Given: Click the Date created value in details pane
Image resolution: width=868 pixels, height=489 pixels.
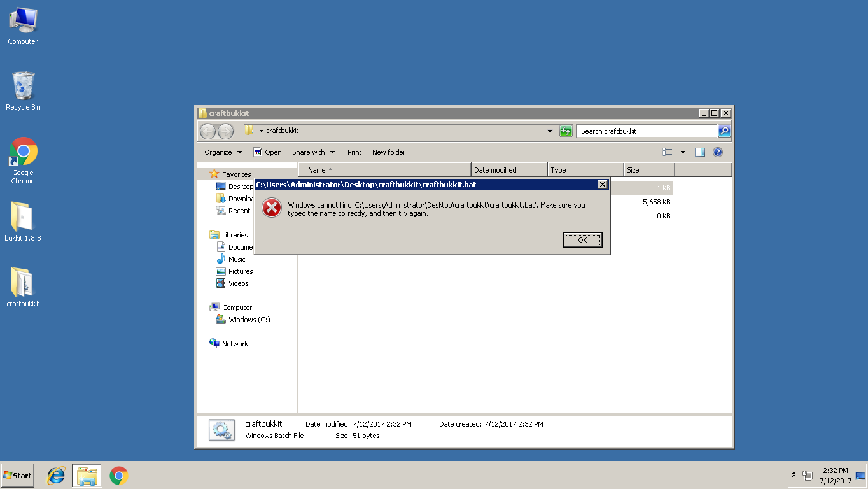Looking at the screenshot, I should [x=514, y=424].
